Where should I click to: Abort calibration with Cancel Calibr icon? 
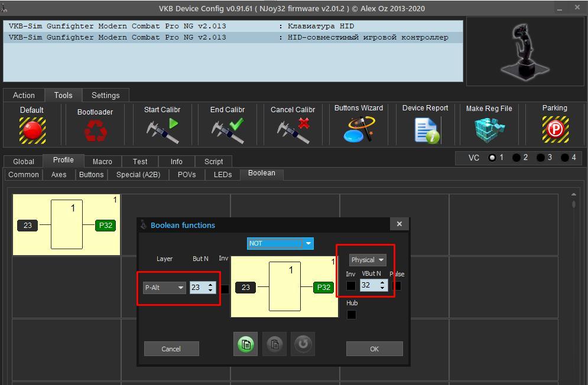click(293, 130)
